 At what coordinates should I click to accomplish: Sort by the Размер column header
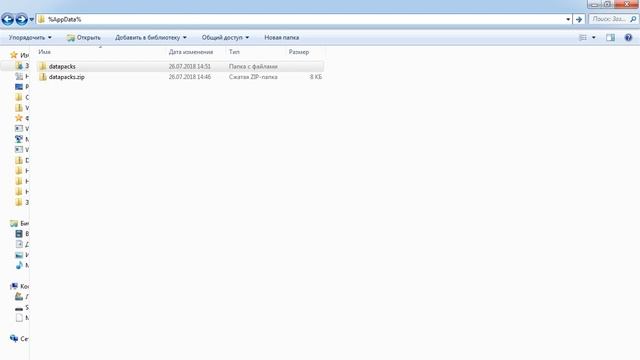tap(306, 52)
